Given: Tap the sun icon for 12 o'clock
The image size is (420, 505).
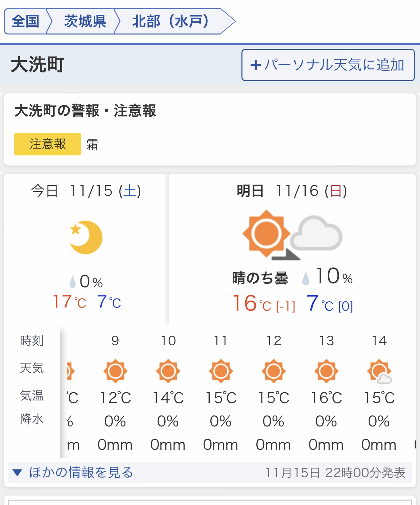Looking at the screenshot, I should pos(274,371).
